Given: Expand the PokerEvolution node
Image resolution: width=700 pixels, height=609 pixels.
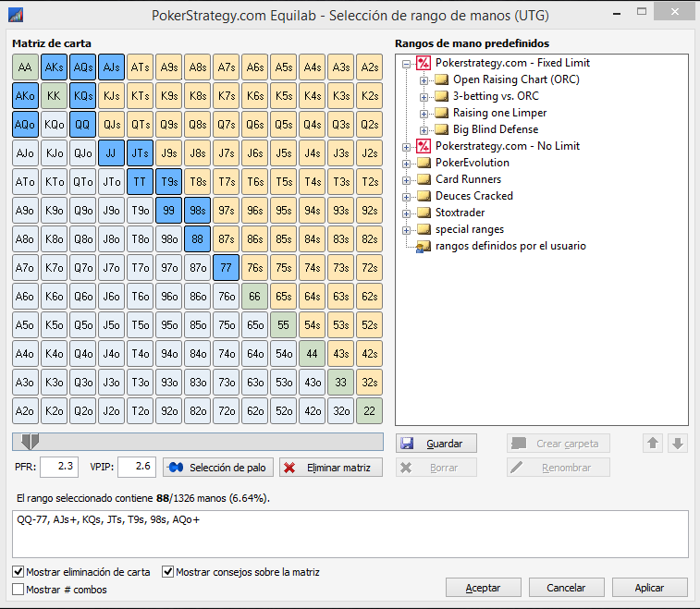Looking at the screenshot, I should click(406, 164).
